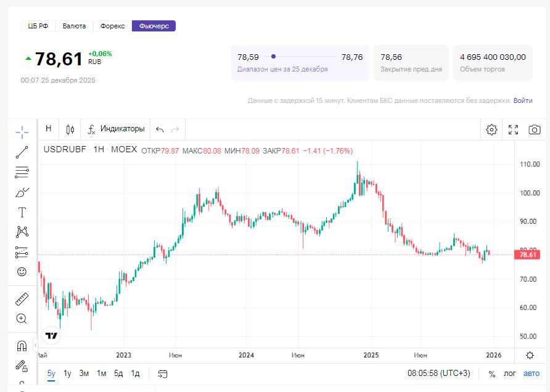
Task: Open the Н timeframe interval dropdown
Action: [49, 129]
